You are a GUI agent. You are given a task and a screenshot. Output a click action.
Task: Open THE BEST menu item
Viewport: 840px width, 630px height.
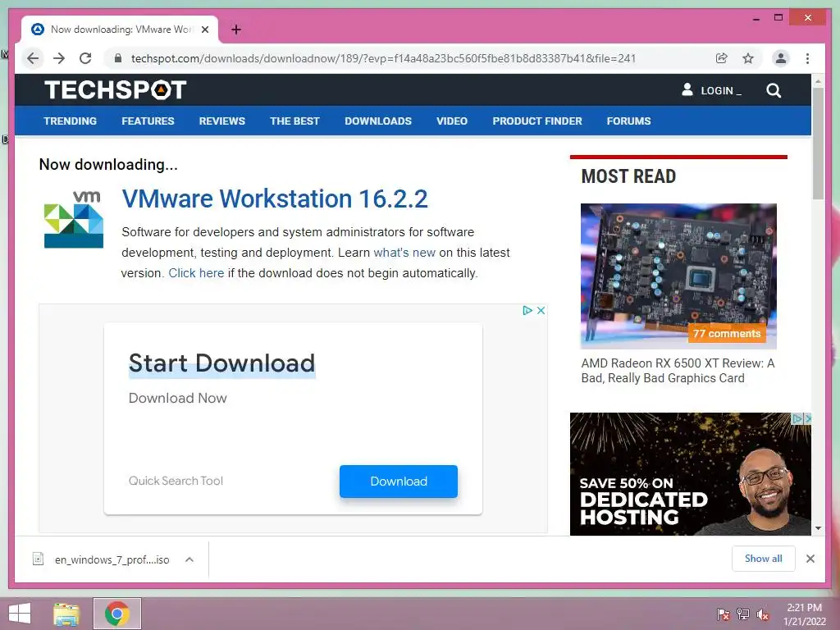pyautogui.click(x=294, y=121)
